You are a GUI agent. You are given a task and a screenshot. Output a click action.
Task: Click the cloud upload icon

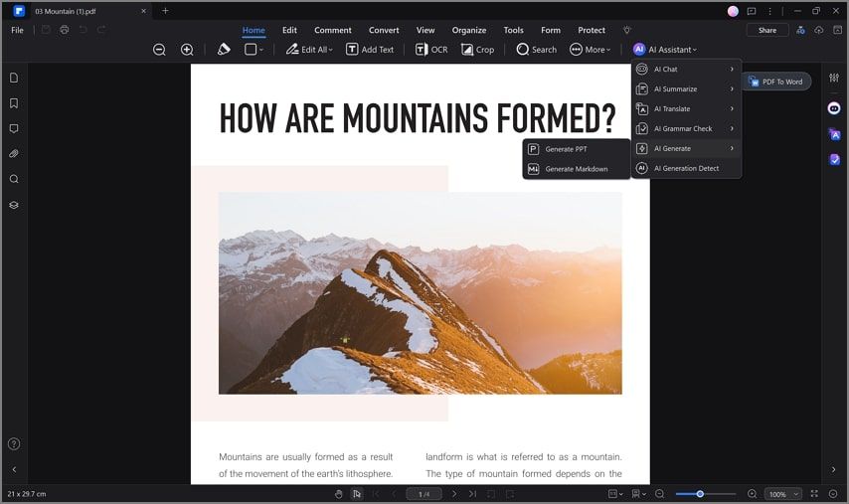tap(819, 30)
